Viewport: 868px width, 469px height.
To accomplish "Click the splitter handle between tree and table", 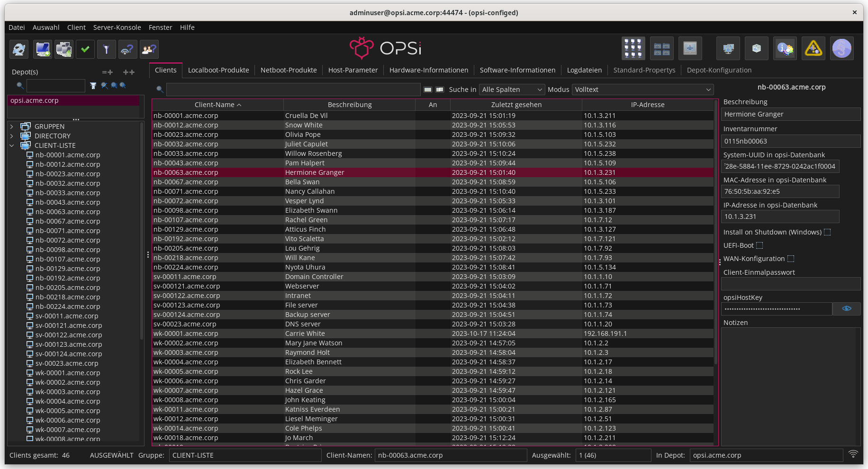I will (x=148, y=255).
